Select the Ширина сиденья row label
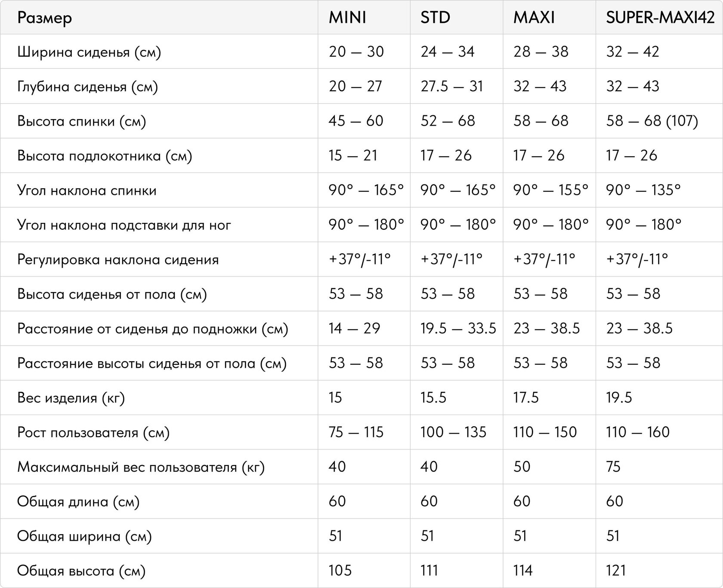 (89, 52)
